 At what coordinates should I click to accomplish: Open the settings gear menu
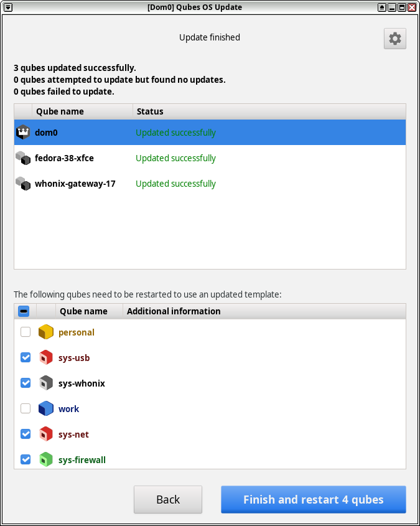tap(394, 38)
